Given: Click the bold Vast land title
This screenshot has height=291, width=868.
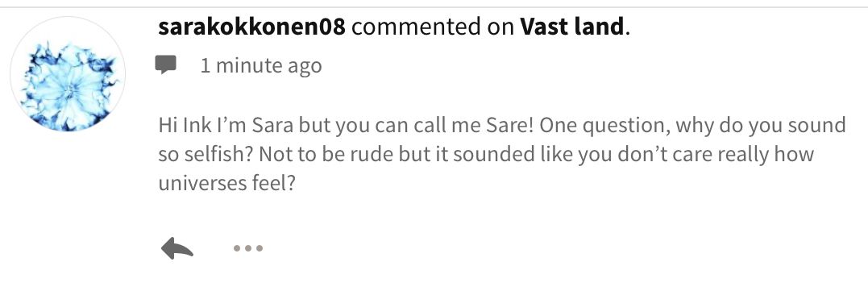Looking at the screenshot, I should 572,27.
